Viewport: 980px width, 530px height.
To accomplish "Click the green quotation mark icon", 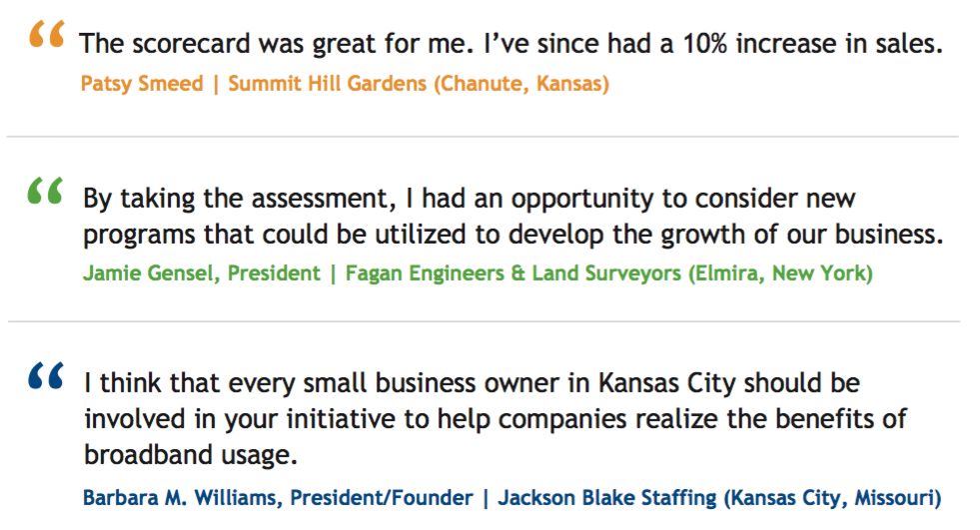I will tap(46, 191).
